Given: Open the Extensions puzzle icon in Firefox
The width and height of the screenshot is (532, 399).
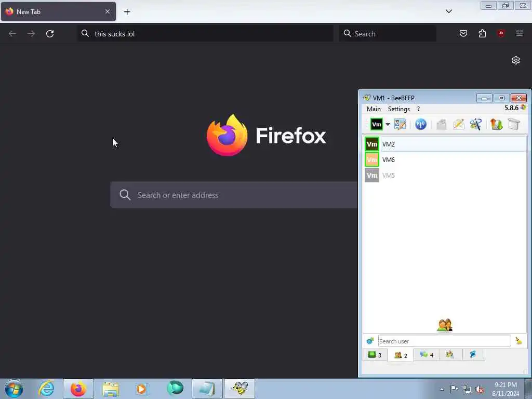Looking at the screenshot, I should click(x=482, y=33).
